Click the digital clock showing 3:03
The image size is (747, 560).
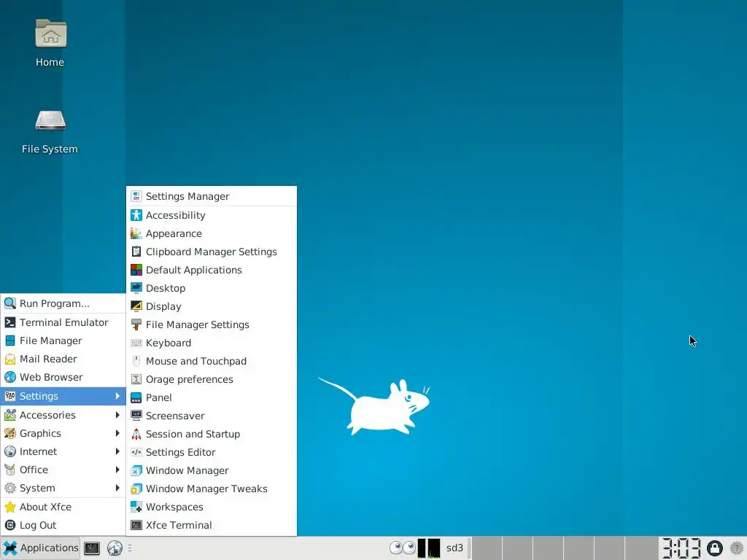coord(681,548)
